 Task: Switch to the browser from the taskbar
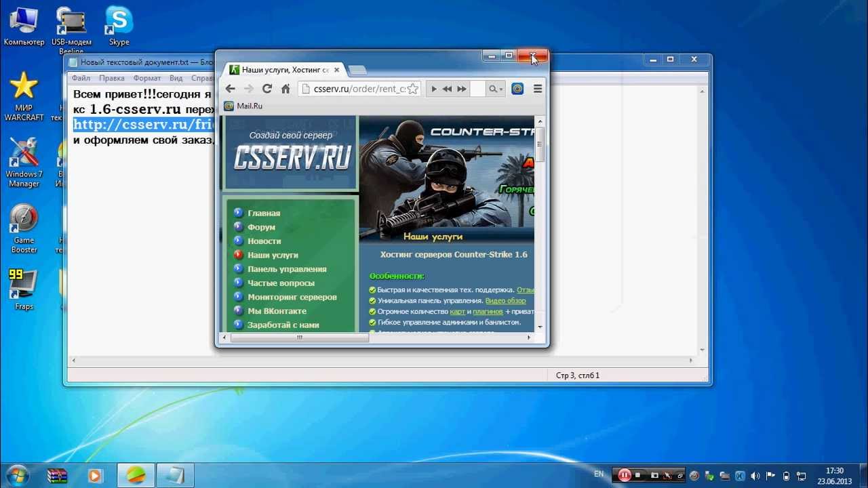point(136,476)
